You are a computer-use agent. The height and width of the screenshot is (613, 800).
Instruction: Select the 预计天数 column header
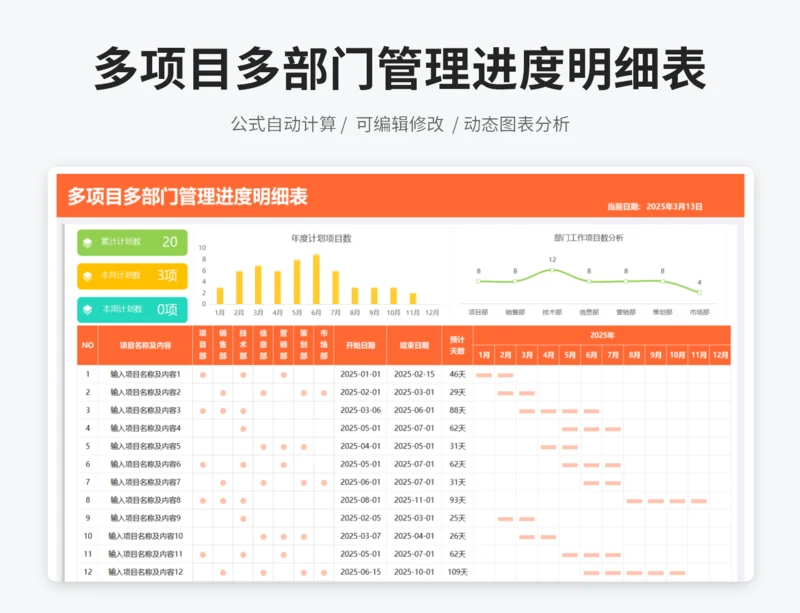point(457,346)
